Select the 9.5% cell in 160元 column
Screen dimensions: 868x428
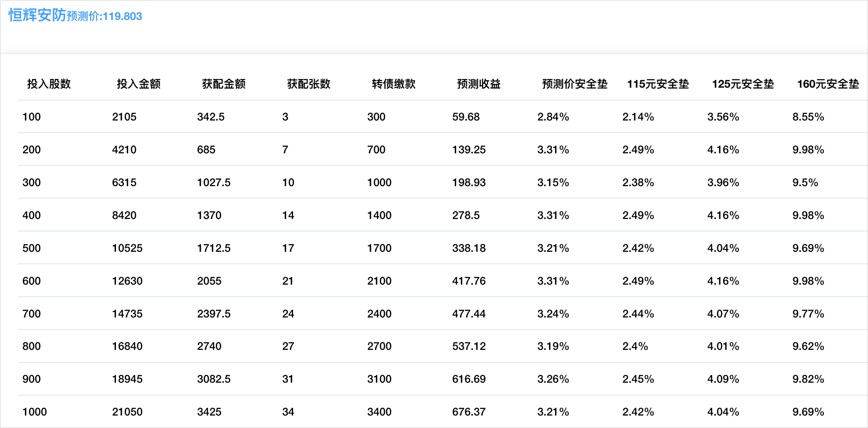point(805,182)
